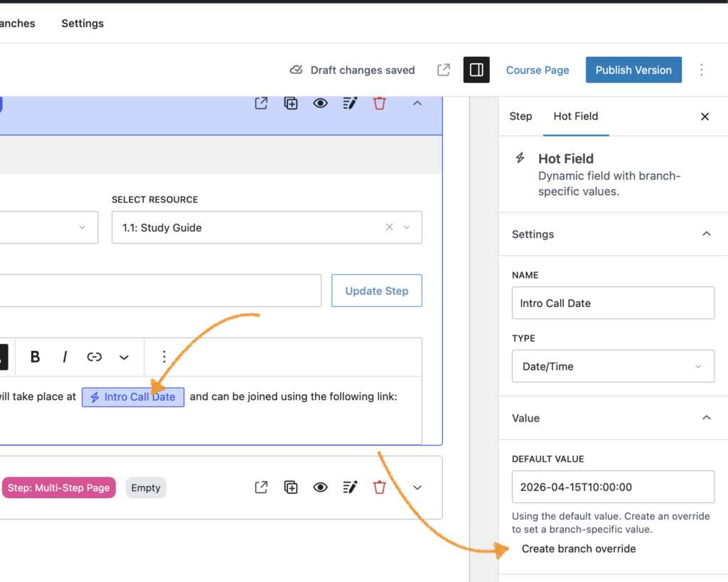Collapse the selected step with the chevron
Image resolution: width=728 pixels, height=582 pixels.
pyautogui.click(x=417, y=103)
